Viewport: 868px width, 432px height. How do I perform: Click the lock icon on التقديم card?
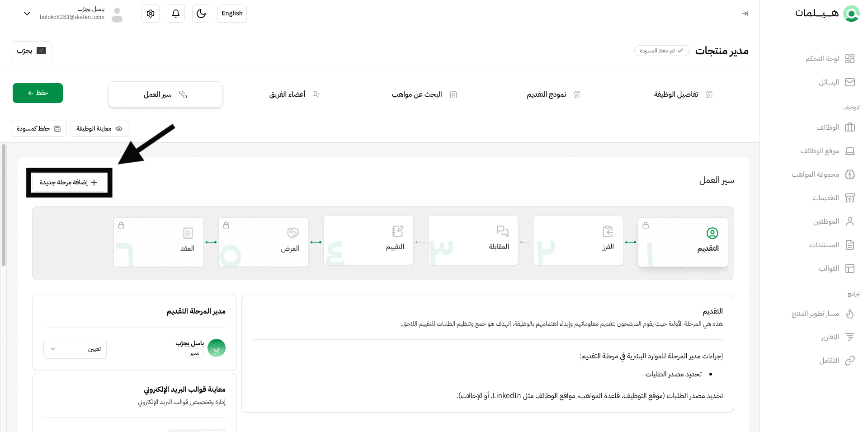[646, 225]
